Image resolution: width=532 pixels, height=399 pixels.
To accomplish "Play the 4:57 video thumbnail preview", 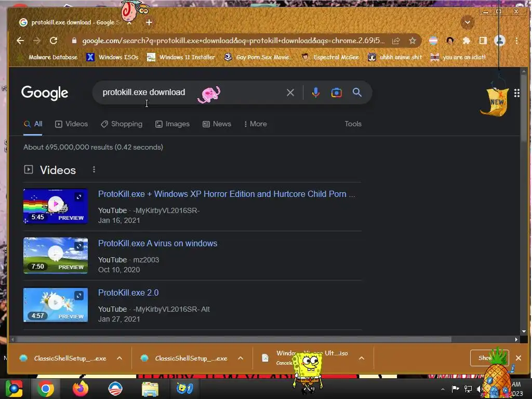I will 56,304.
